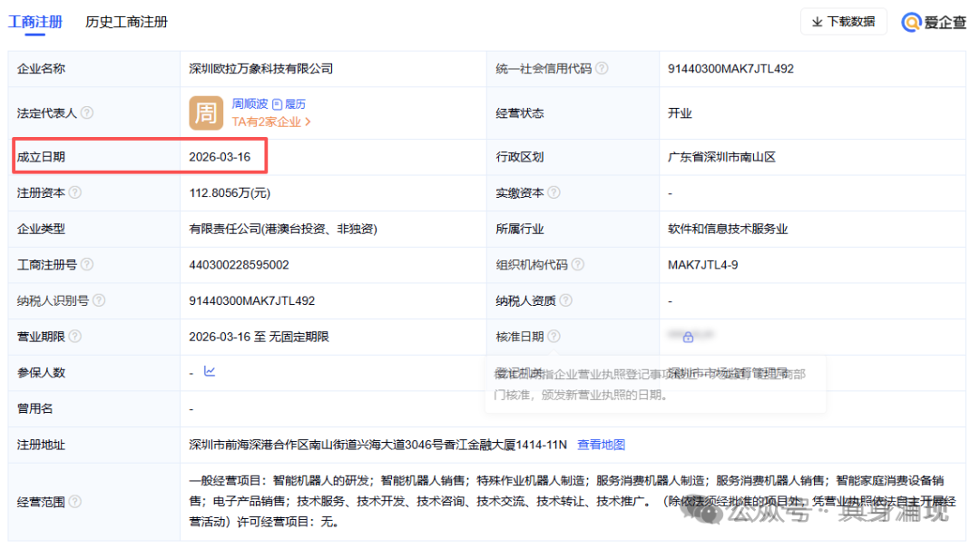Click help icon beside 经营范围
Image resolution: width=980 pixels, height=549 pixels.
[x=75, y=502]
